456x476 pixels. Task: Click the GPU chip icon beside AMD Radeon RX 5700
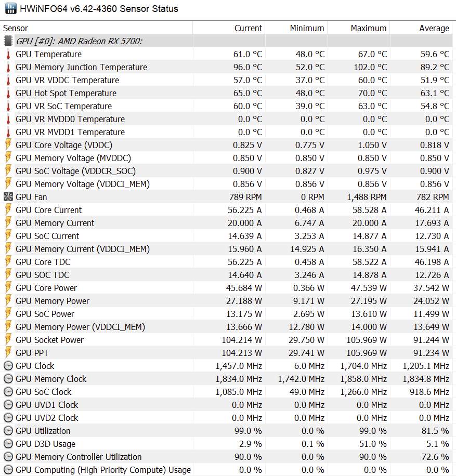(x=8, y=41)
